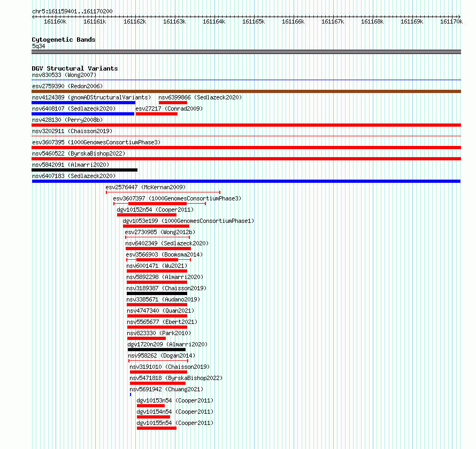
Task: Click nsv6402349 (Sedlazeck2020) label
Action: tap(167, 243)
